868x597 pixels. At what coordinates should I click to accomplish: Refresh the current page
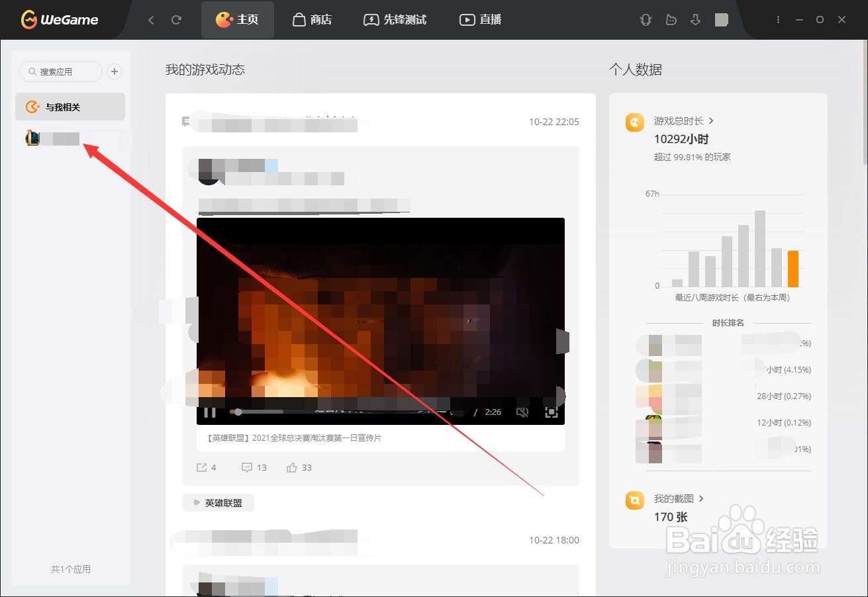(176, 19)
